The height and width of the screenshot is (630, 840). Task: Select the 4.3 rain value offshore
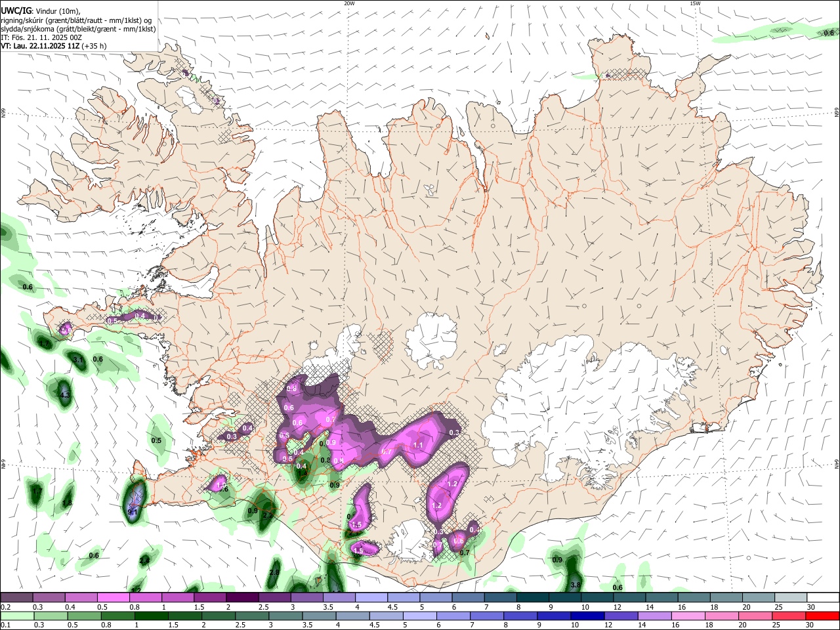point(64,395)
